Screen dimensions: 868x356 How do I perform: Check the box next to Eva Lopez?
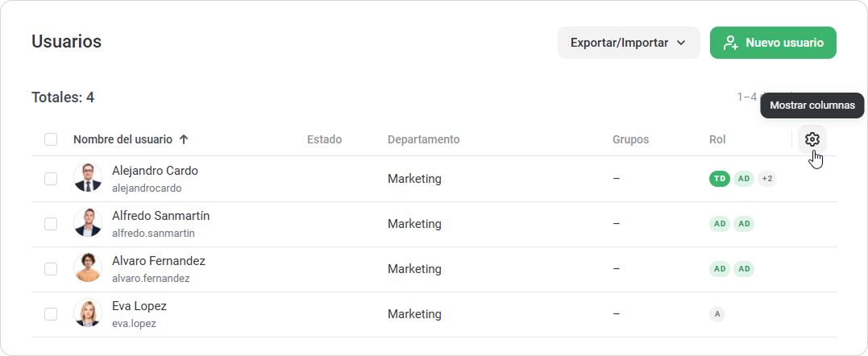(51, 313)
